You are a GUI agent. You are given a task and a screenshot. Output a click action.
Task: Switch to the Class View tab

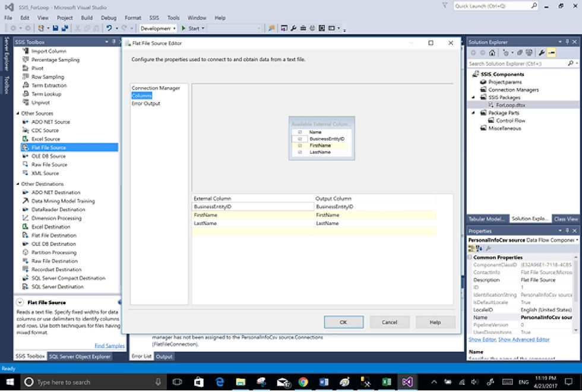(x=565, y=219)
